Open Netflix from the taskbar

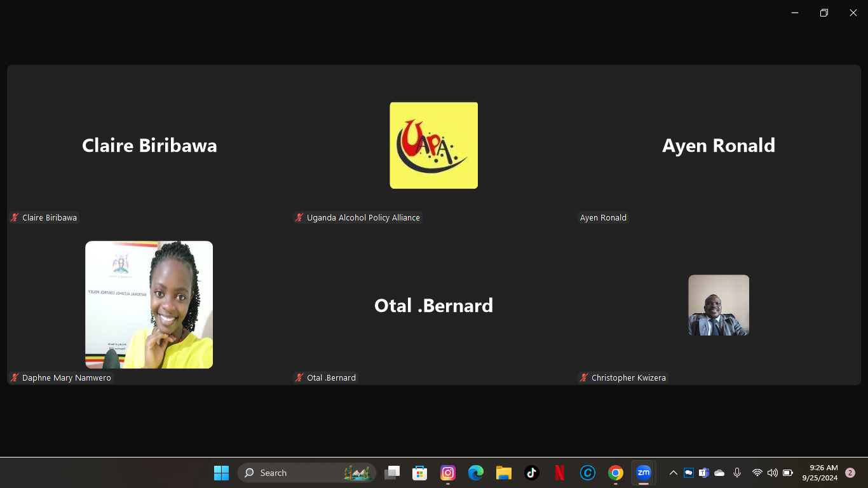coord(560,473)
